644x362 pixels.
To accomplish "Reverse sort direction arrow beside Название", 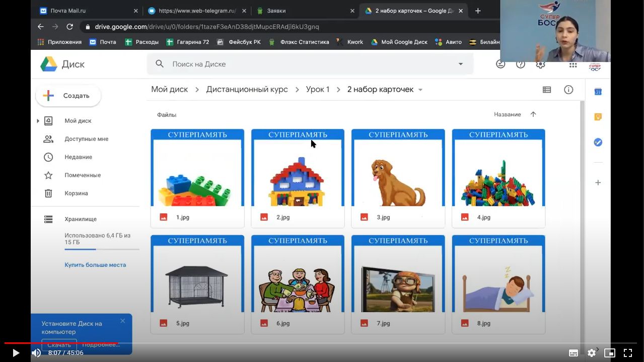I will (533, 114).
